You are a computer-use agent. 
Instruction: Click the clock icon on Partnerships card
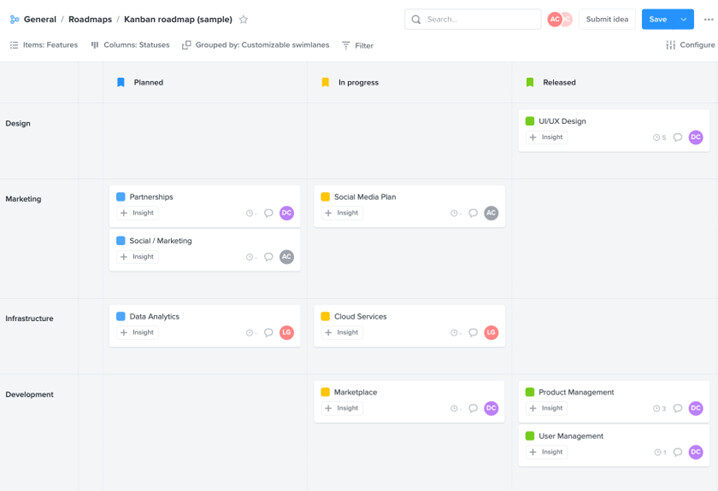[x=249, y=213]
